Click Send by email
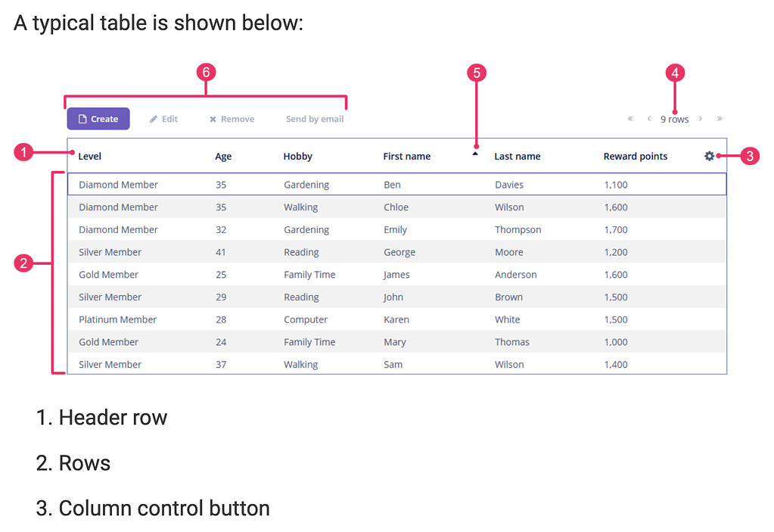 [314, 119]
